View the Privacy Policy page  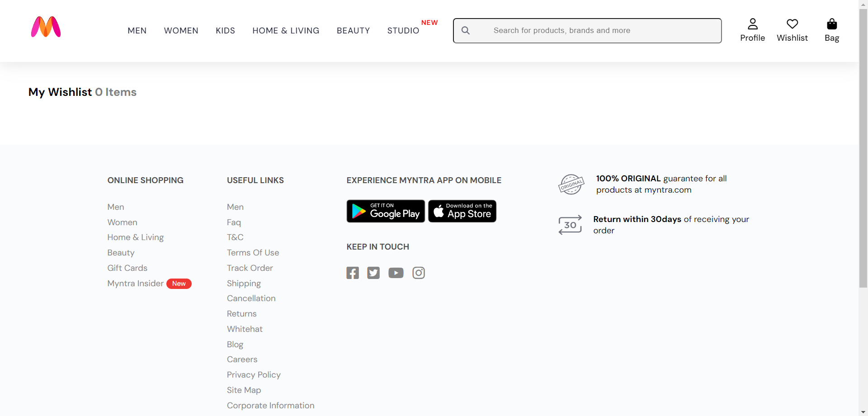tap(254, 374)
